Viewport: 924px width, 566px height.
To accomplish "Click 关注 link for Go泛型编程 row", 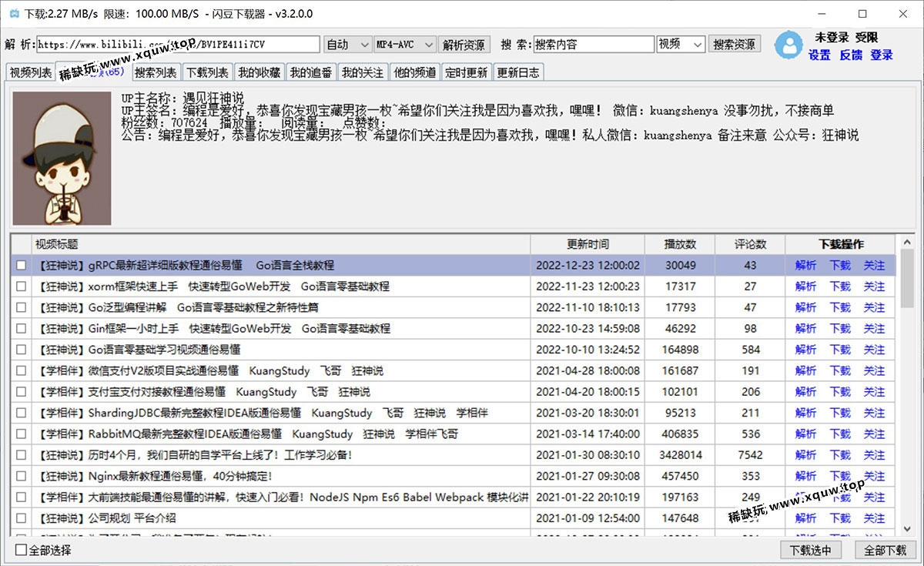I will (x=874, y=307).
